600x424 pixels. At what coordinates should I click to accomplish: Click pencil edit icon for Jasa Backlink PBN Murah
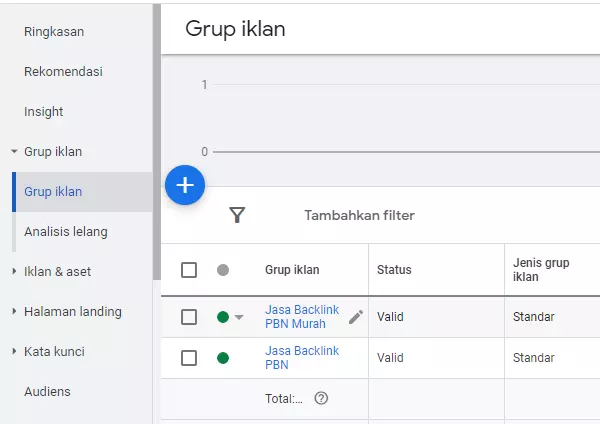356,317
